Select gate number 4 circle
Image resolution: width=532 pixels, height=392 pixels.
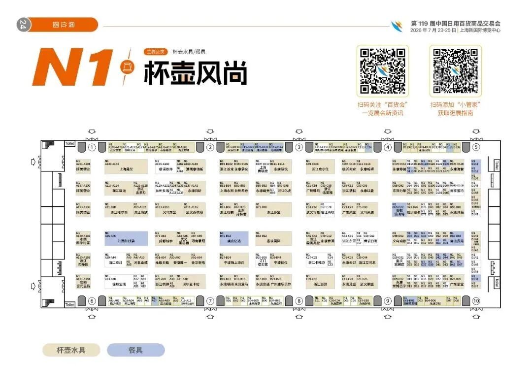[x=388, y=147]
